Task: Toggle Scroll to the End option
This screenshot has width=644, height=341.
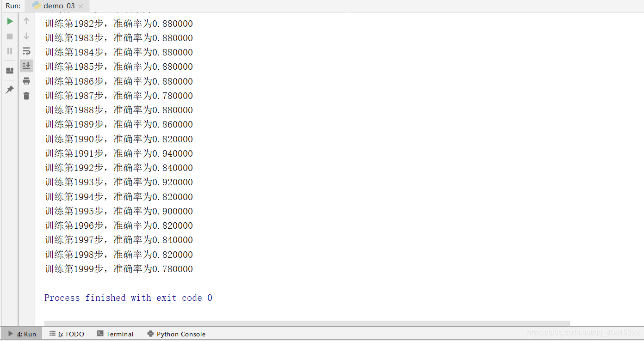Action: click(26, 66)
